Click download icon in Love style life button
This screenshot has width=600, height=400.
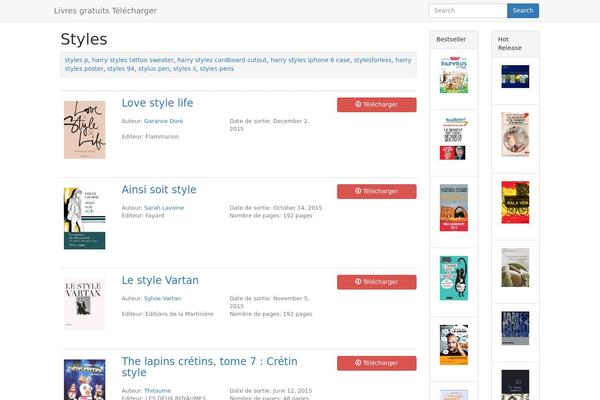click(358, 104)
